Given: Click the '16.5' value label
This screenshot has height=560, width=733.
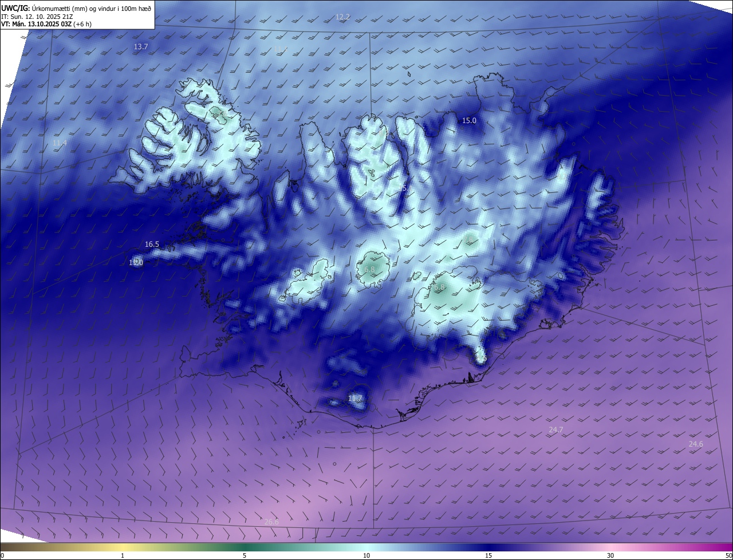Looking at the screenshot, I should pos(152,244).
